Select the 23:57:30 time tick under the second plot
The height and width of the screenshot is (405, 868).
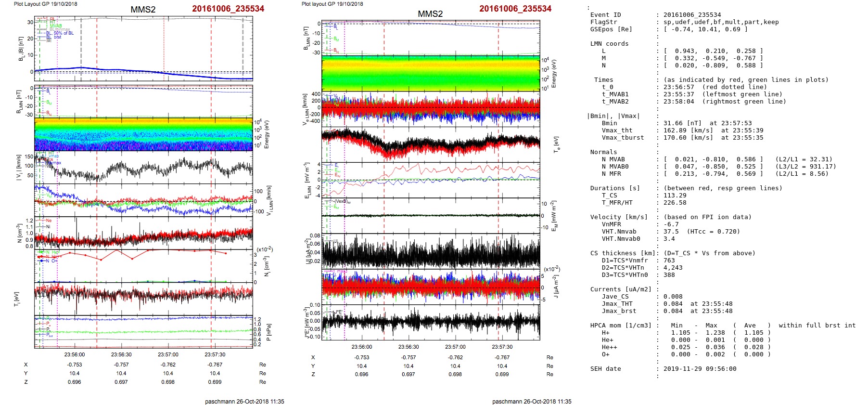pyautogui.click(x=502, y=347)
